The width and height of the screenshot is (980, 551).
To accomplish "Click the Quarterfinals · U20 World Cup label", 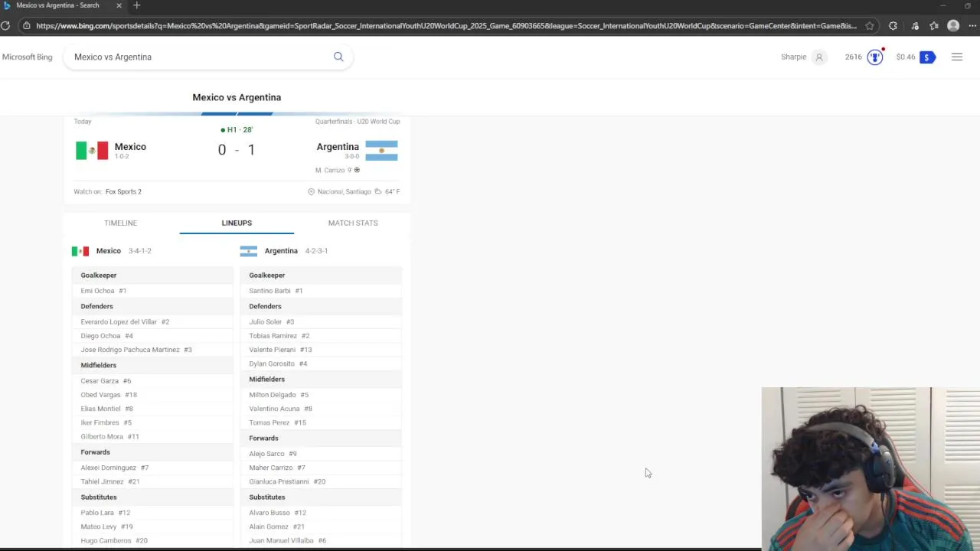I will coord(358,122).
